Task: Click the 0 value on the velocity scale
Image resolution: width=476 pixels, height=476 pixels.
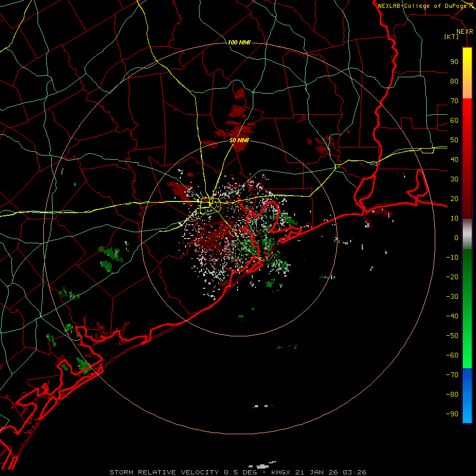Action: click(x=456, y=237)
